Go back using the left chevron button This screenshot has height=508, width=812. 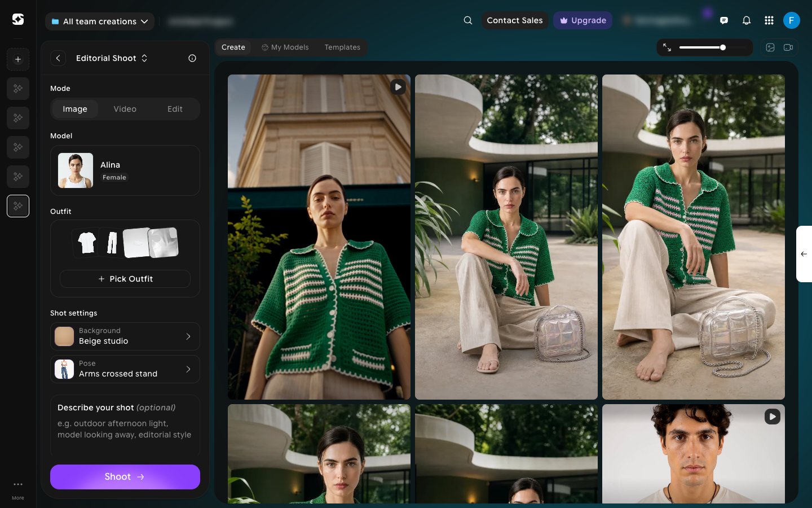click(58, 58)
